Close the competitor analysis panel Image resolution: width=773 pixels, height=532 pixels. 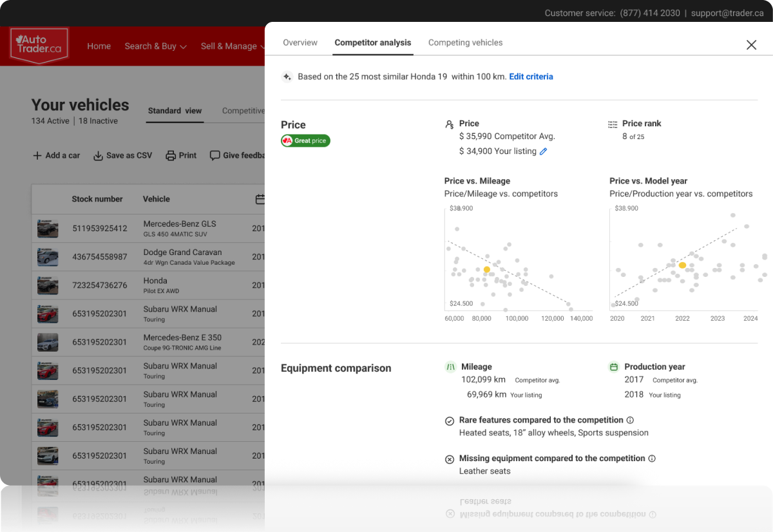coord(751,44)
